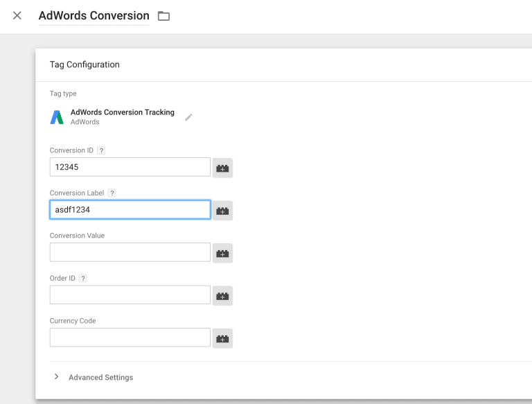Insert variable for Conversion ID field

[222, 168]
